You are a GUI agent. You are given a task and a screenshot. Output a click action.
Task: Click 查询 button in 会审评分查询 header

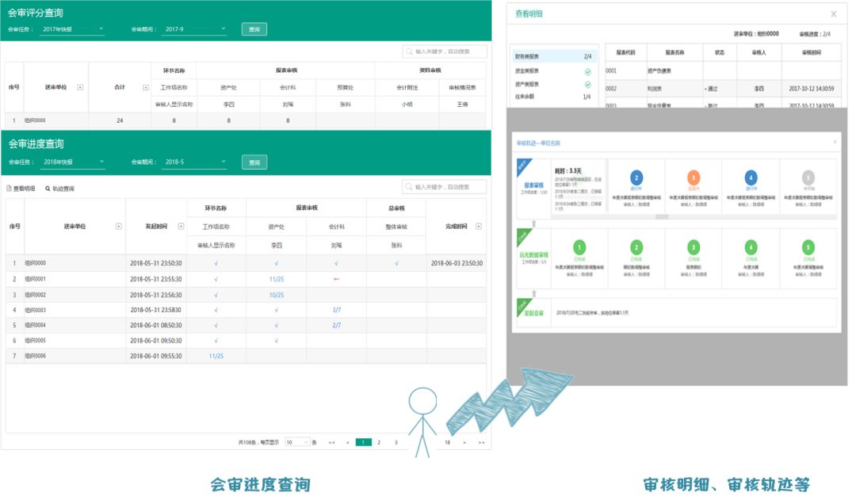point(254,29)
